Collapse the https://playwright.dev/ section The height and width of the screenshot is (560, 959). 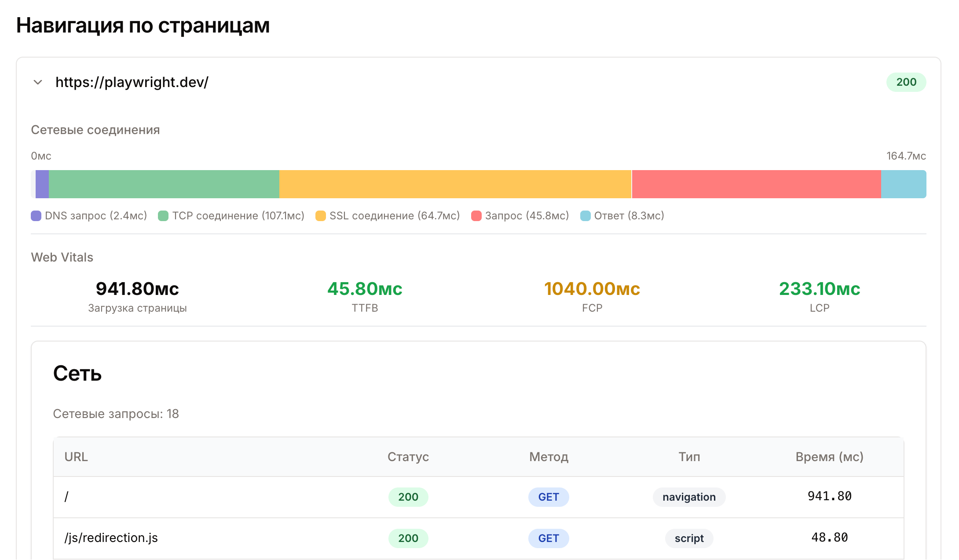coord(38,82)
